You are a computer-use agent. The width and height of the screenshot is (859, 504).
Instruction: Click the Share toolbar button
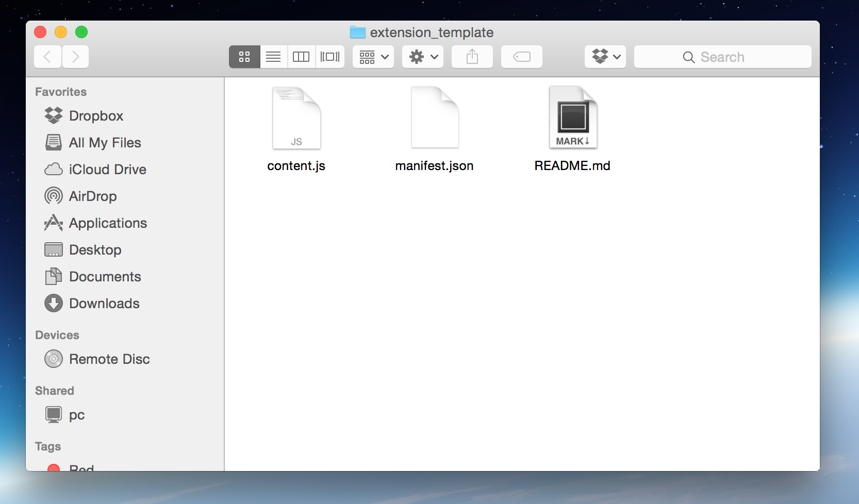pos(472,57)
